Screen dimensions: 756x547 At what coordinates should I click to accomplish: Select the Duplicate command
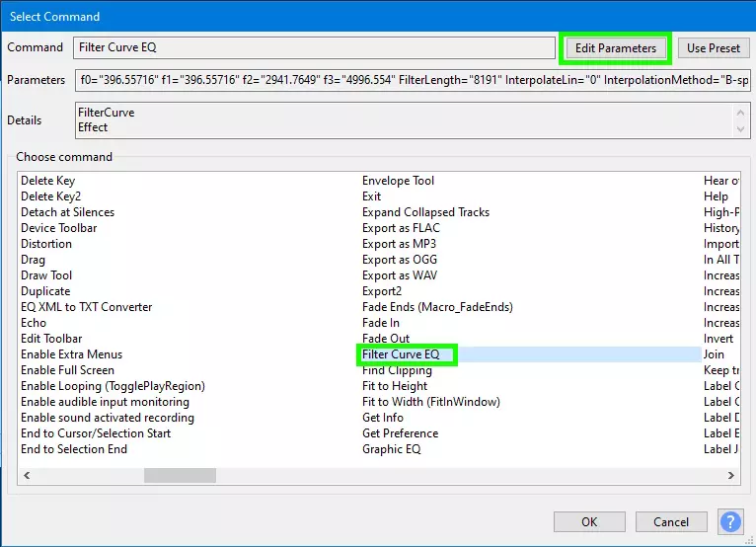coord(45,291)
